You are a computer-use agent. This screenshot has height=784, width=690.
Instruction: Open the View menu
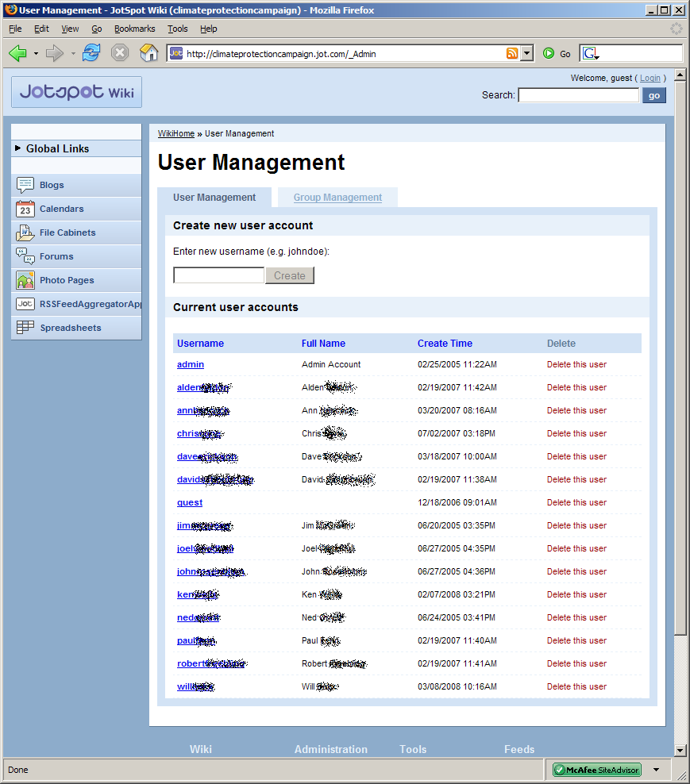click(70, 29)
